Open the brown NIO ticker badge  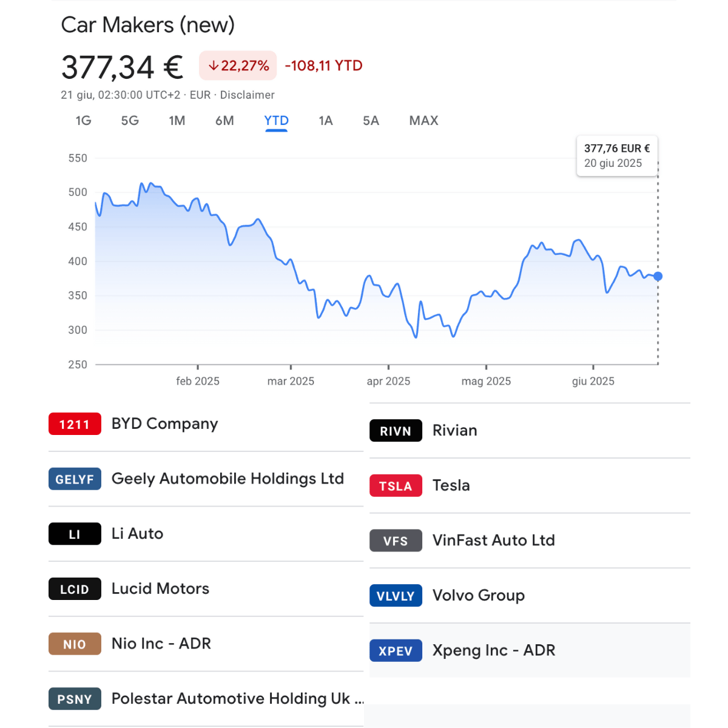coord(75,644)
